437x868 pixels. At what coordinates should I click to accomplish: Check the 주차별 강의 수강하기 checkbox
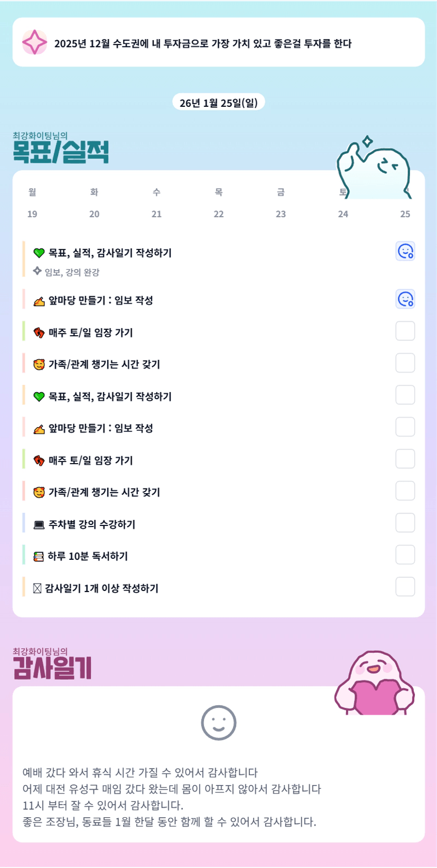click(405, 523)
